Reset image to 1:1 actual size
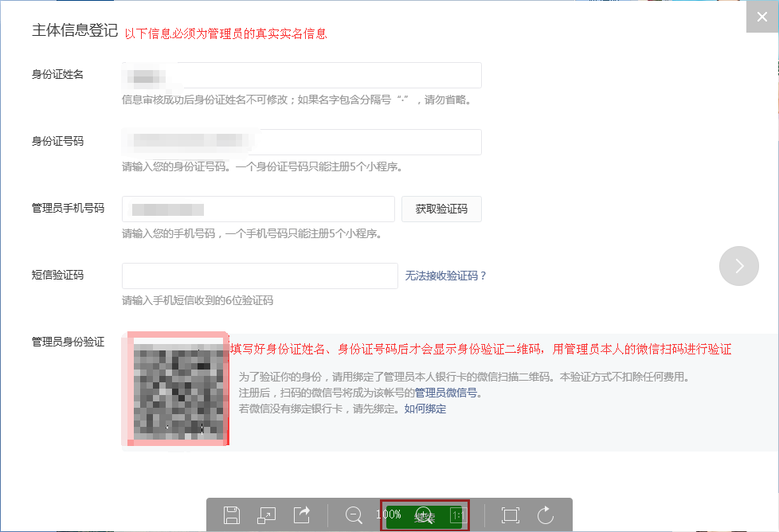The height and width of the screenshot is (532, 779). (458, 515)
